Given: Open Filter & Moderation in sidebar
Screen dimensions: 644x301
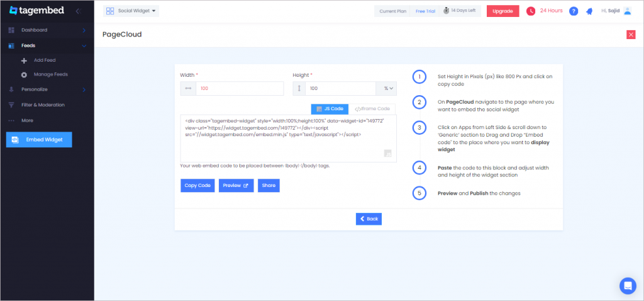Looking at the screenshot, I should click(x=43, y=105).
